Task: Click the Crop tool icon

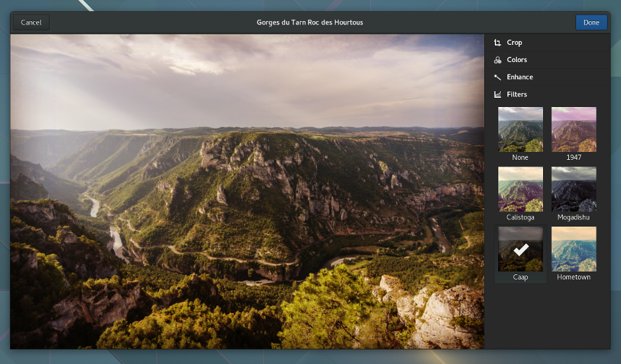Action: click(x=497, y=43)
